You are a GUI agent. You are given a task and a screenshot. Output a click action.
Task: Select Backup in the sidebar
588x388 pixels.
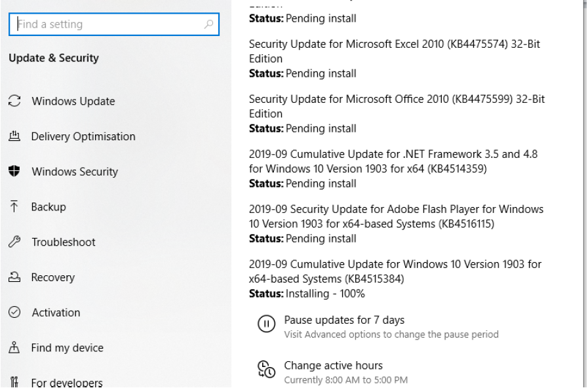(49, 206)
